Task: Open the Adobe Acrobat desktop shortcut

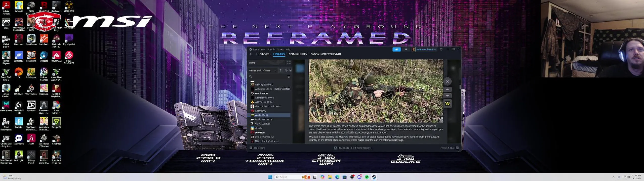Action: [6, 8]
